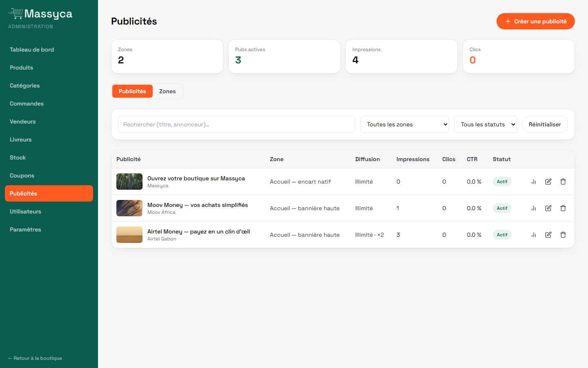
Task: Open Utilisateurs in the sidebar
Action: 49,211
